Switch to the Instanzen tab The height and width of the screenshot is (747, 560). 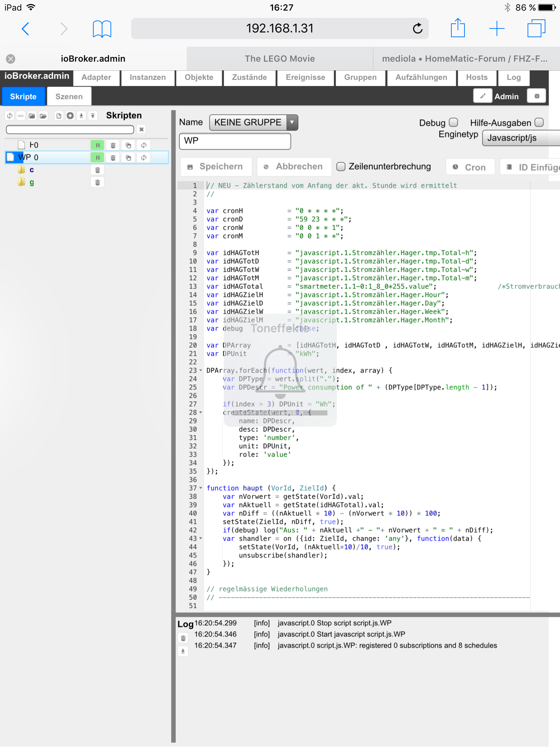(x=148, y=78)
